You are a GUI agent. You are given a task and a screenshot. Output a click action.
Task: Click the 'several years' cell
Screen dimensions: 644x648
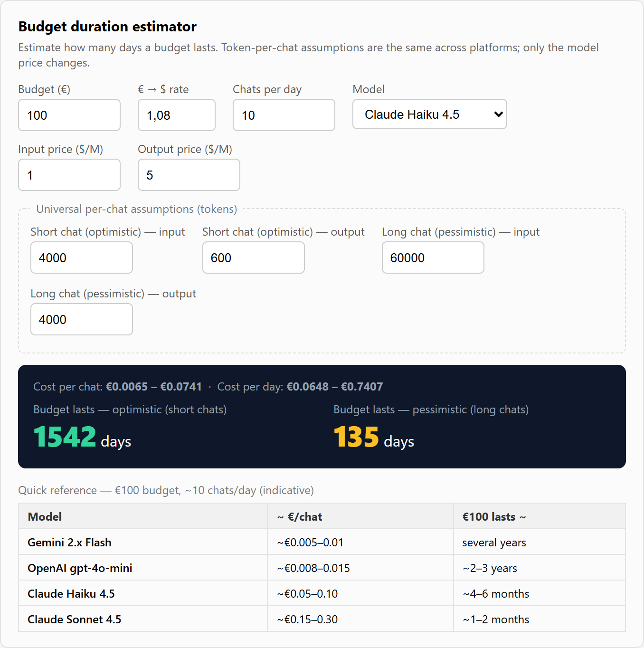(540, 543)
